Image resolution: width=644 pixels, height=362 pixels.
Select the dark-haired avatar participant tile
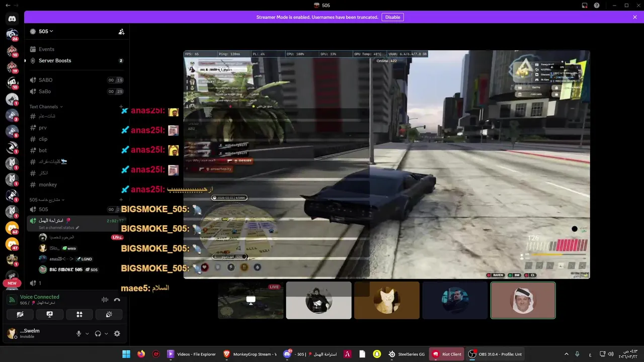(318, 300)
